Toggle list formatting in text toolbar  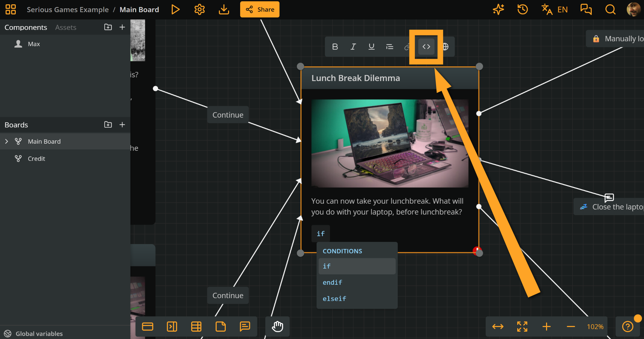tap(389, 47)
